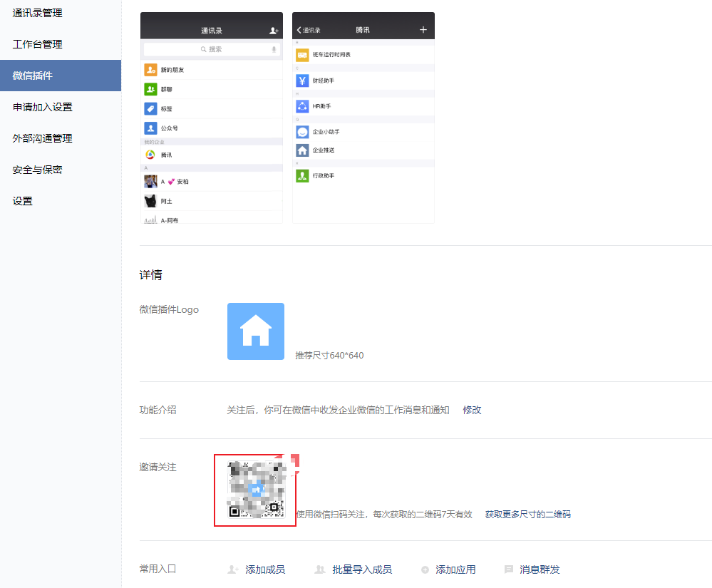This screenshot has width=712, height=588.
Task: Click the batch import members icon
Action: [320, 569]
